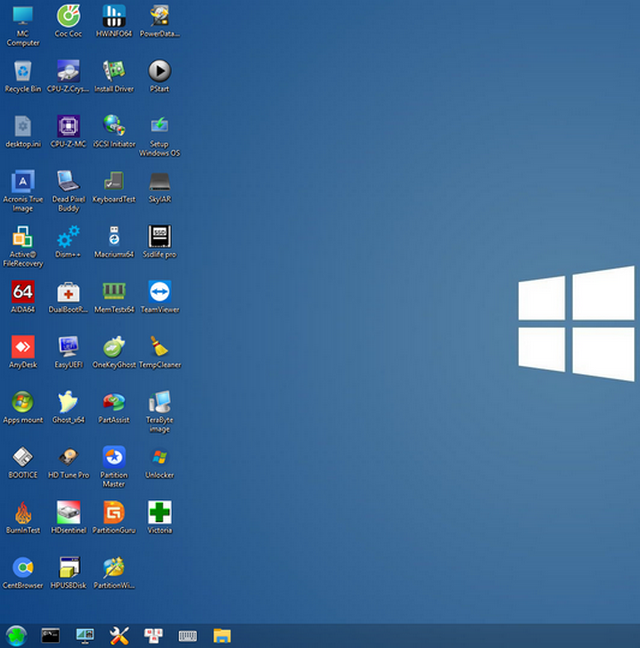640x648 pixels.
Task: Open the Start menu orb
Action: (x=17, y=636)
